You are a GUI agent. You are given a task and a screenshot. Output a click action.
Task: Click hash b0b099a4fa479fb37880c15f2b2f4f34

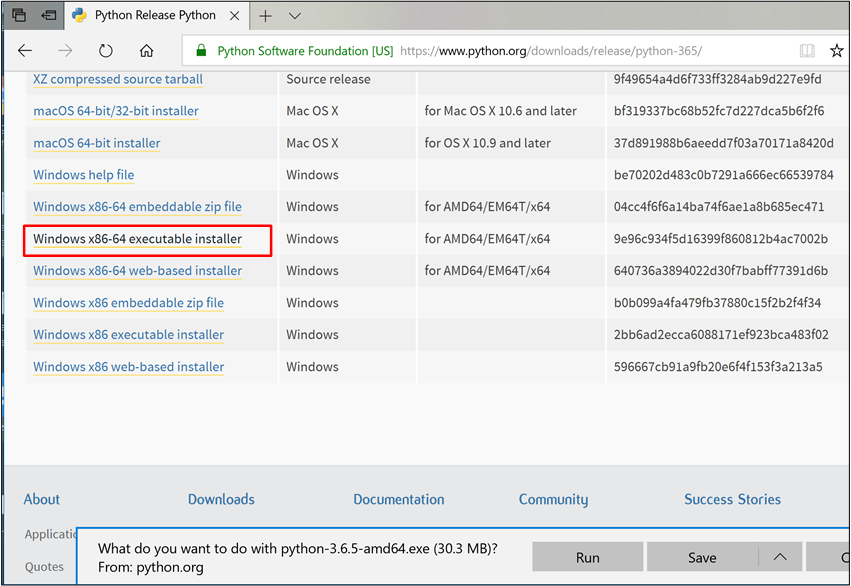[717, 303]
